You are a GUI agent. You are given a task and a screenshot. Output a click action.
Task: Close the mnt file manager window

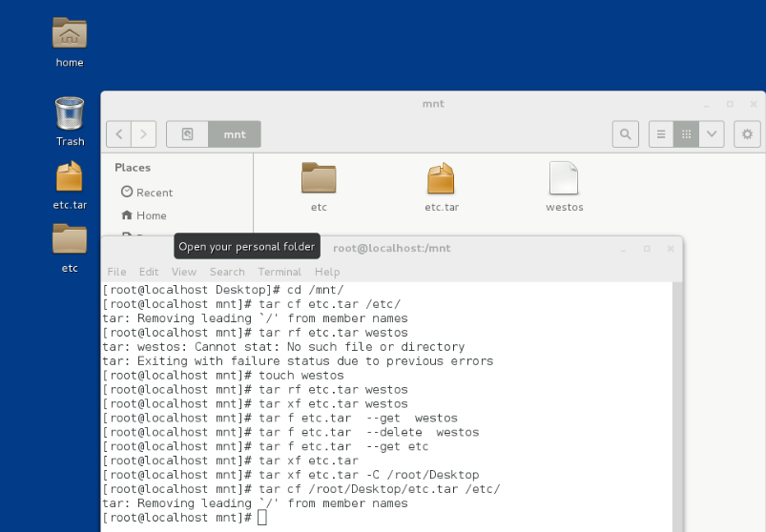pos(754,105)
